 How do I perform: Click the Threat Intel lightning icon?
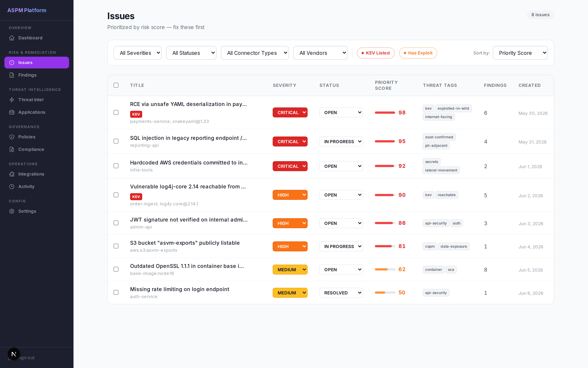12,100
